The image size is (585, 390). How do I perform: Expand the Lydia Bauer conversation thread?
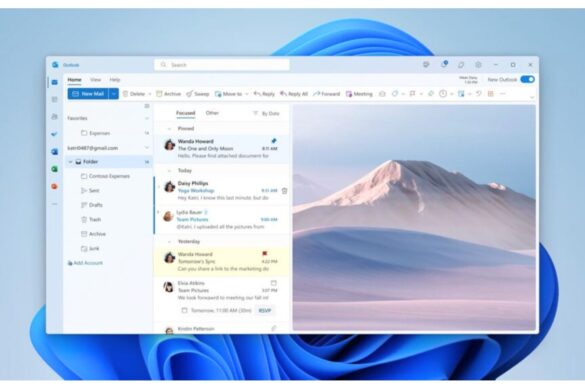point(158,212)
